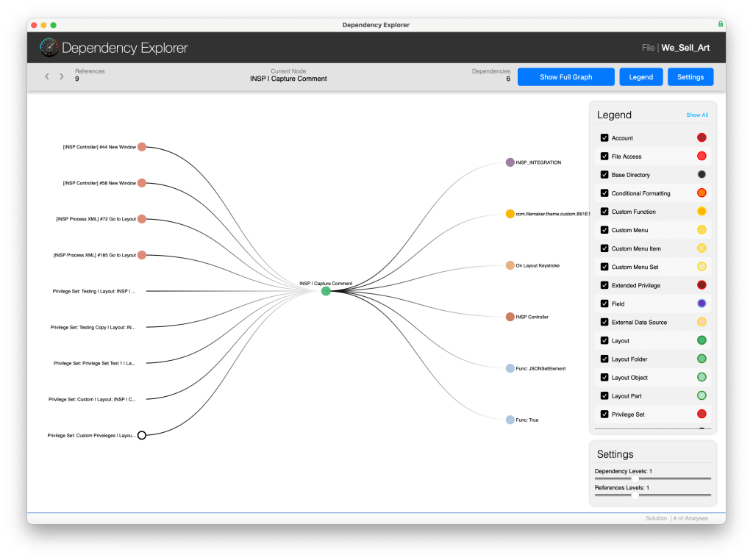Image resolution: width=753 pixels, height=560 pixels.
Task: Click the On Layout Keystroke node
Action: tap(510, 265)
